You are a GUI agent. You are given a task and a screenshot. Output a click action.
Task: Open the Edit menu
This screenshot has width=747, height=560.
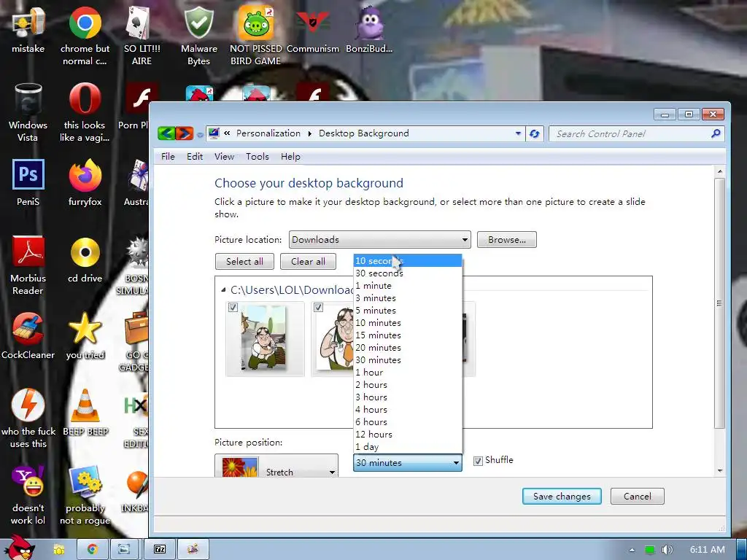click(x=194, y=157)
